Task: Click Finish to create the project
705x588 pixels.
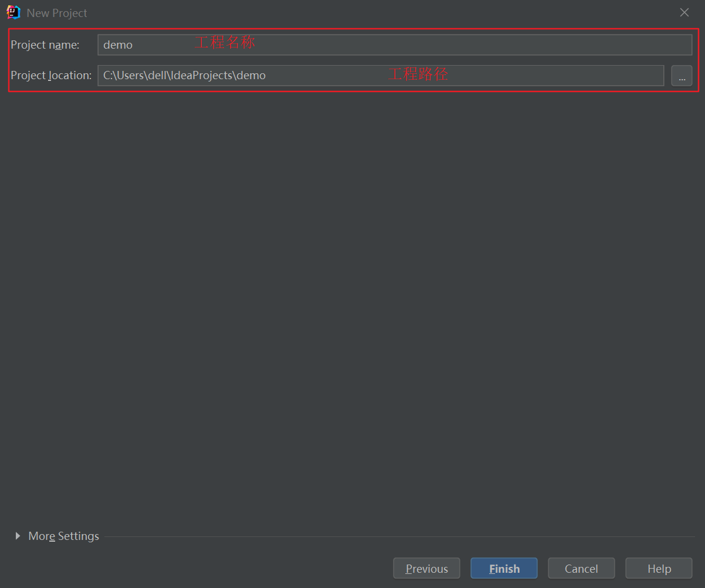Action: click(504, 569)
